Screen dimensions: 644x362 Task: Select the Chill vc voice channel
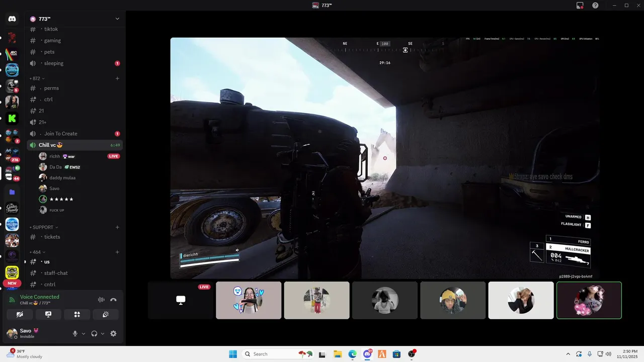[x=74, y=145]
